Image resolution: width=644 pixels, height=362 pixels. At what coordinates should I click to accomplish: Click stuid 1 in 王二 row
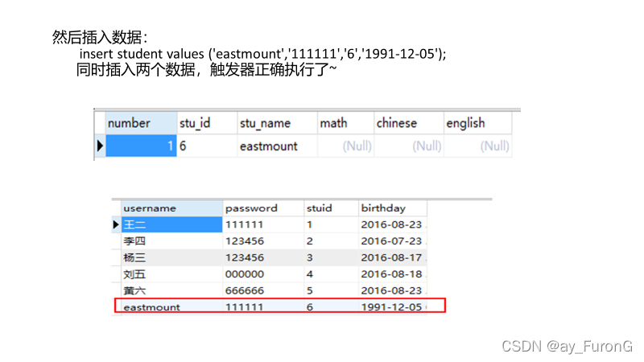tap(331, 224)
